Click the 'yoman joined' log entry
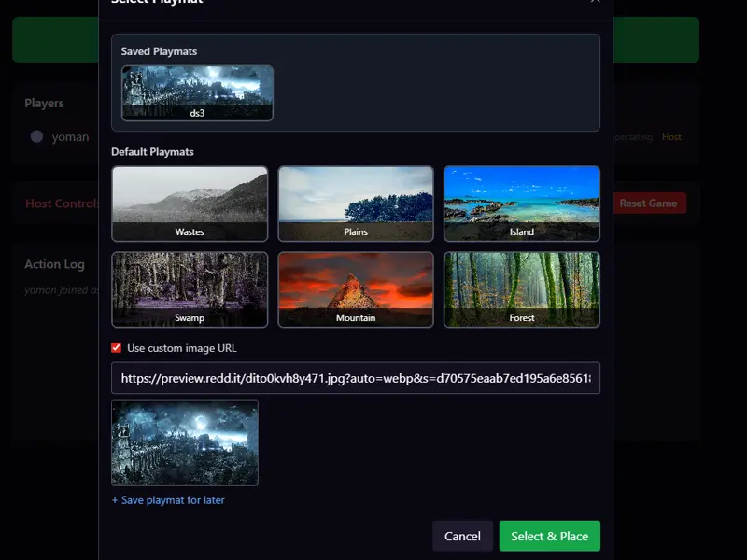This screenshot has height=560, width=747. 62,290
